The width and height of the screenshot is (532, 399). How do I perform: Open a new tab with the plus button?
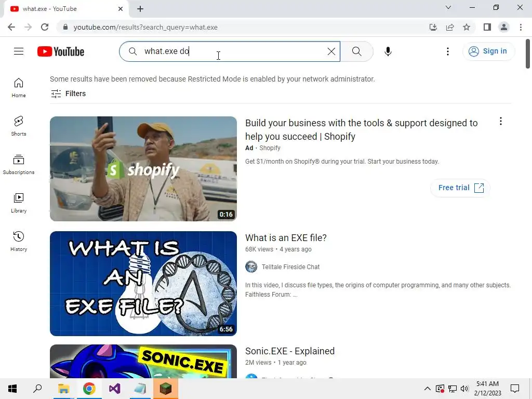coord(140,9)
